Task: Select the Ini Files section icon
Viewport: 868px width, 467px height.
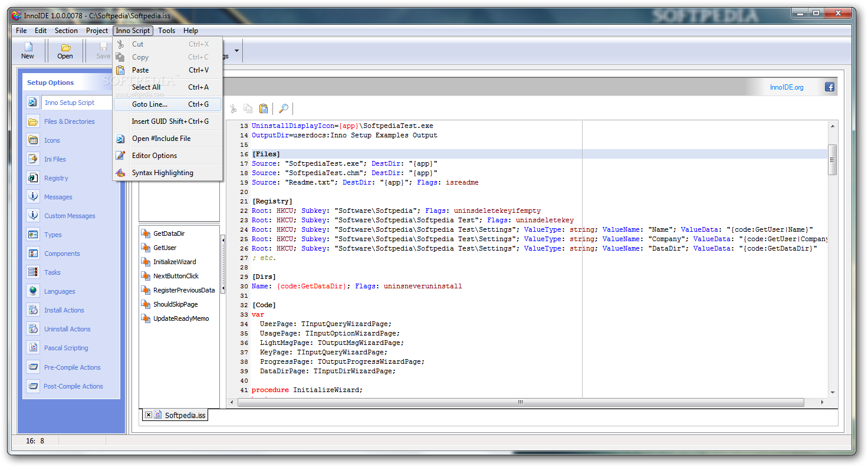Action: (33, 159)
